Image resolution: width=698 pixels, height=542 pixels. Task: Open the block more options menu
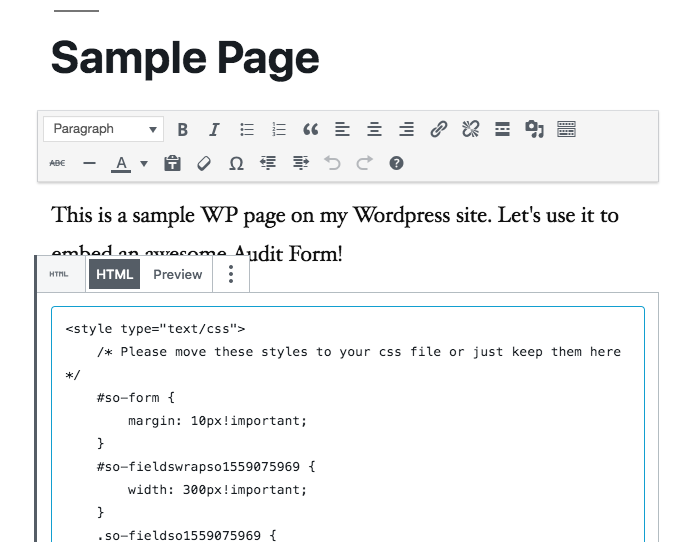[231, 274]
